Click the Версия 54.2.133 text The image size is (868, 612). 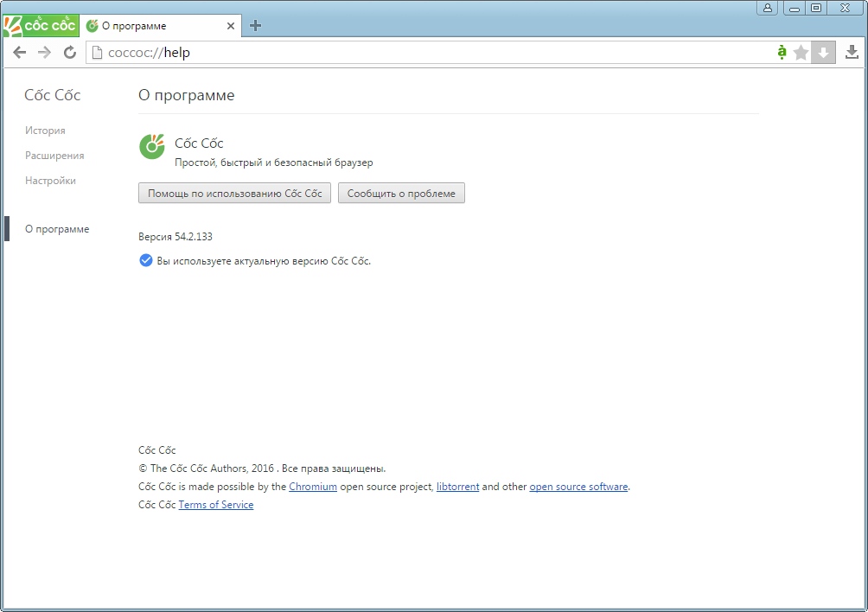click(176, 237)
